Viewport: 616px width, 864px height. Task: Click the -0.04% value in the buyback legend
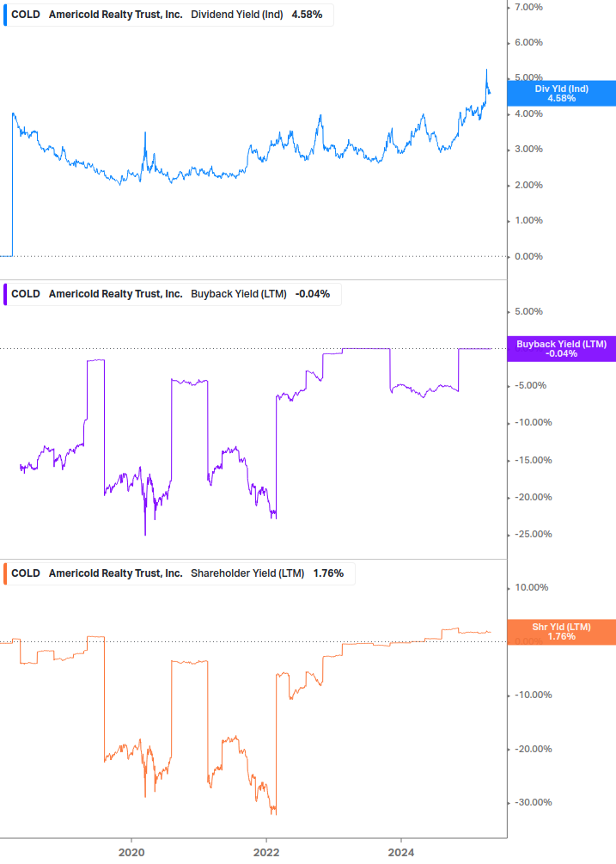[x=313, y=294]
